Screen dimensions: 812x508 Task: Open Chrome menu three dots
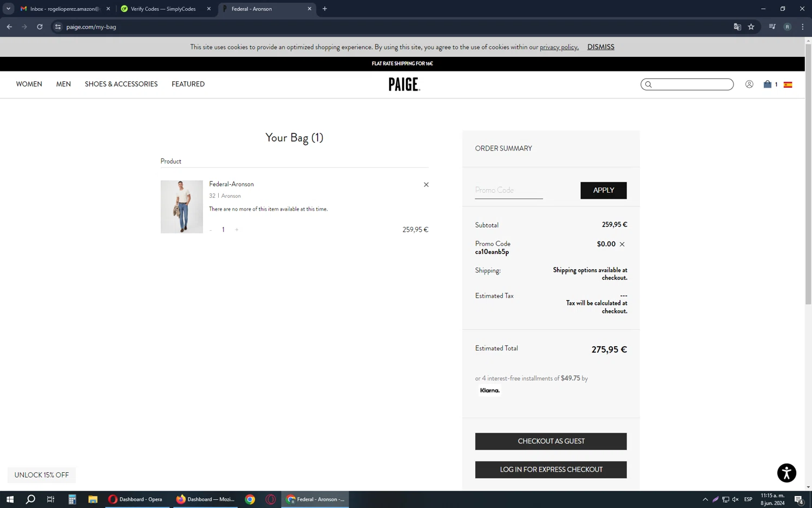(802, 27)
